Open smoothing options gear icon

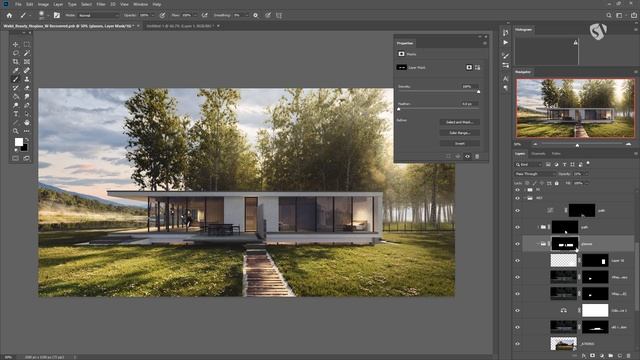point(256,15)
